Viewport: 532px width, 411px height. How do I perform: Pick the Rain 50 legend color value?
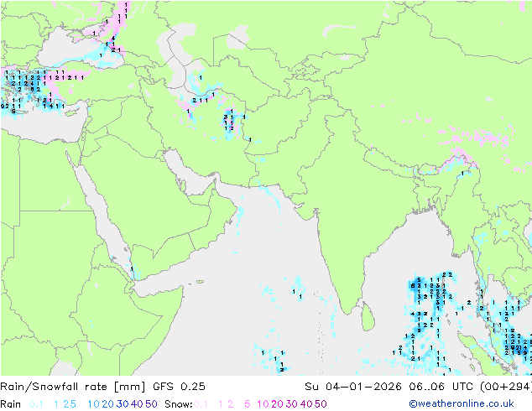151,404
